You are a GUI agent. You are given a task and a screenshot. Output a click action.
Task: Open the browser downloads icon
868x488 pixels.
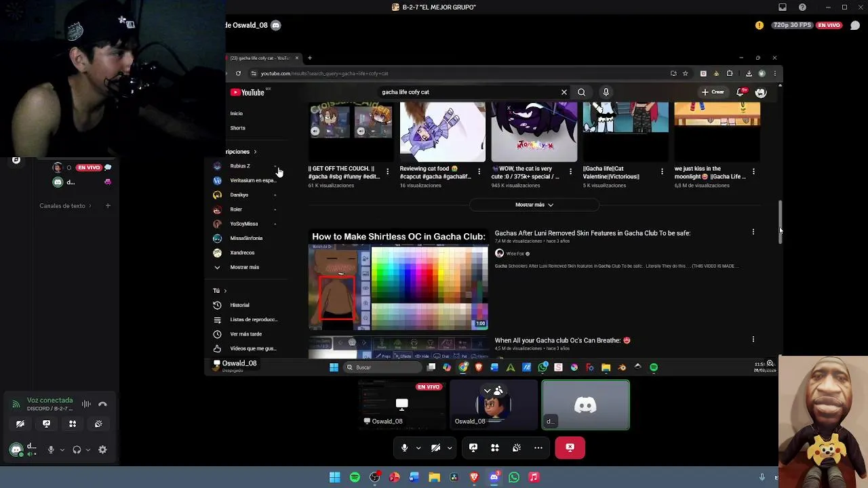click(749, 73)
